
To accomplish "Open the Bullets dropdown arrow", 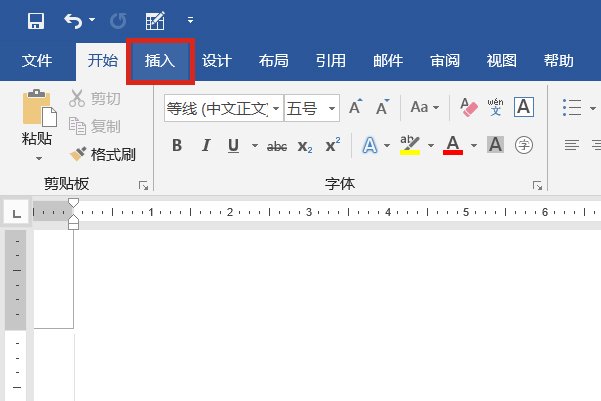I will pyautogui.click(x=593, y=108).
